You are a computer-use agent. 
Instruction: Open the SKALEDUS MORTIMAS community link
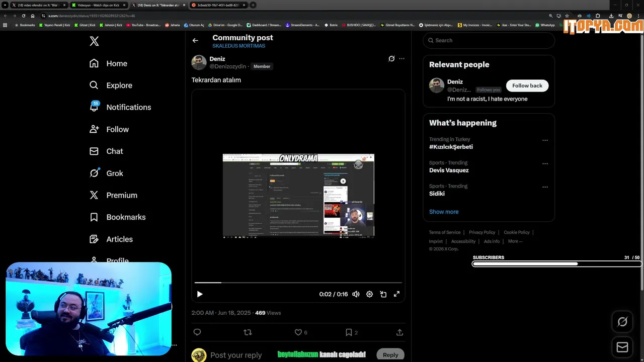click(x=238, y=46)
